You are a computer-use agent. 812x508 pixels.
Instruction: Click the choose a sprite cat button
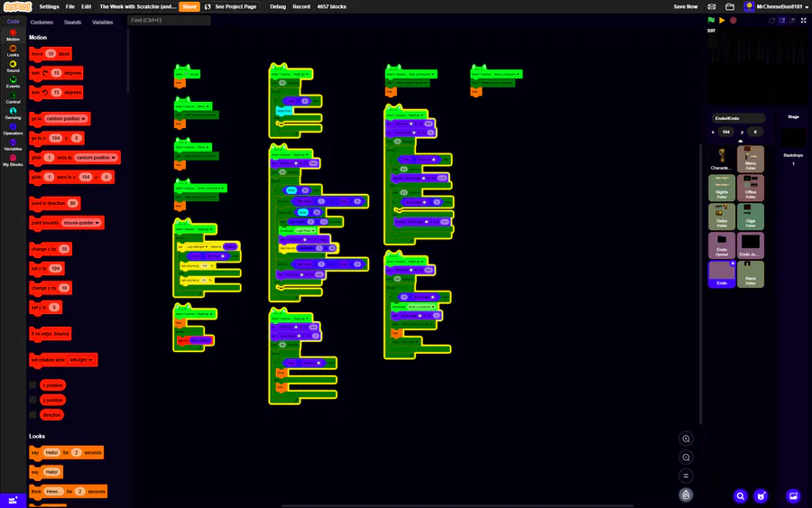point(761,496)
